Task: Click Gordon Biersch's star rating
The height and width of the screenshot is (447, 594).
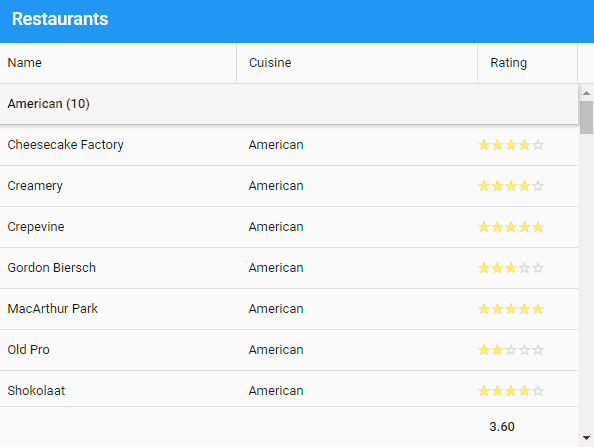Action: click(x=511, y=268)
